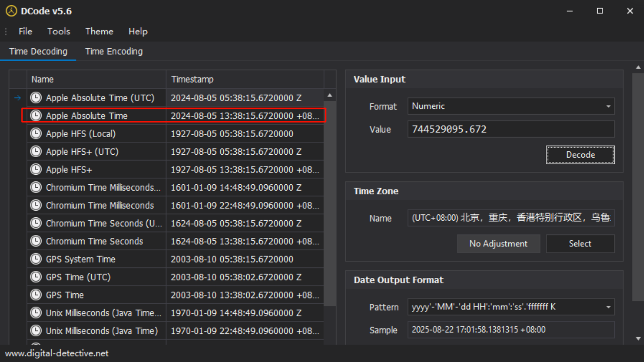644x362 pixels.
Task: Expand the Format dropdown showing Numeric
Action: click(608, 106)
